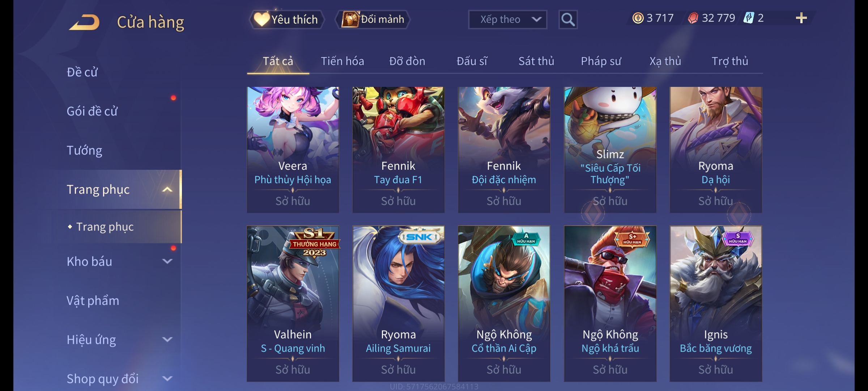Expand the Shop quy đổi section
This screenshot has width=868, height=391.
point(167,379)
